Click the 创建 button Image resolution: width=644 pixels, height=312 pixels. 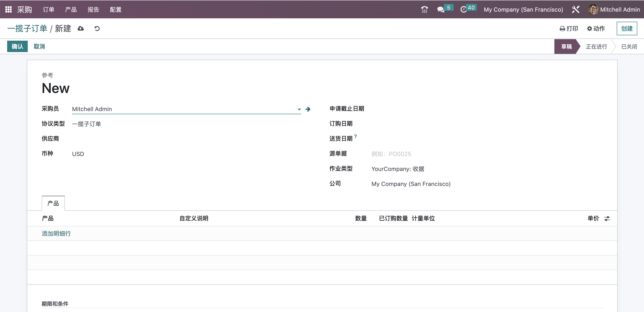pyautogui.click(x=627, y=28)
